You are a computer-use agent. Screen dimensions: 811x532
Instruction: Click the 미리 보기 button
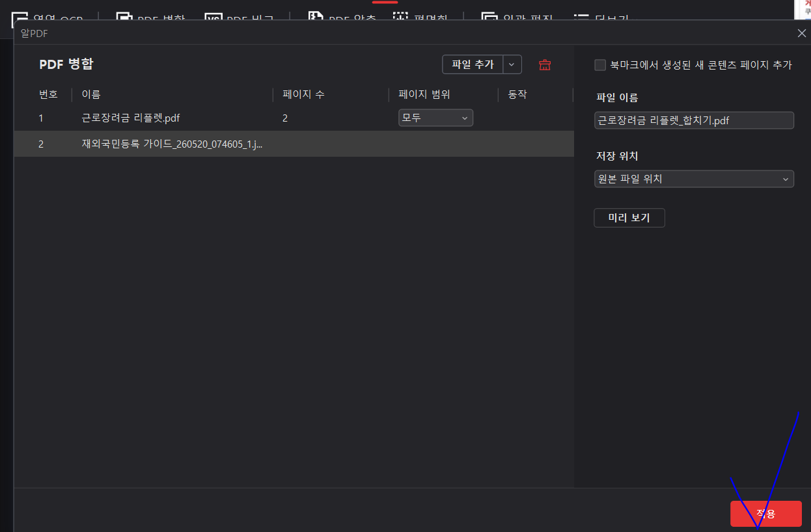coord(629,218)
